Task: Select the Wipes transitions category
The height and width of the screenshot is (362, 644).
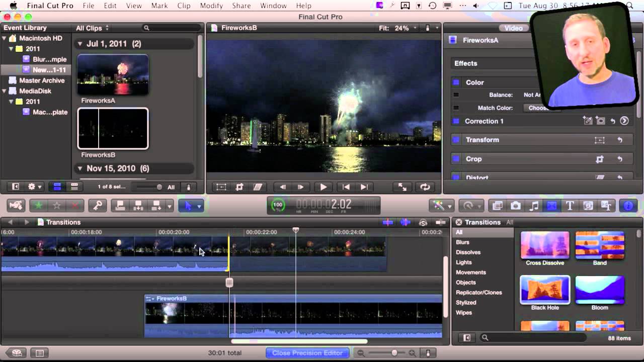Action: point(464,313)
